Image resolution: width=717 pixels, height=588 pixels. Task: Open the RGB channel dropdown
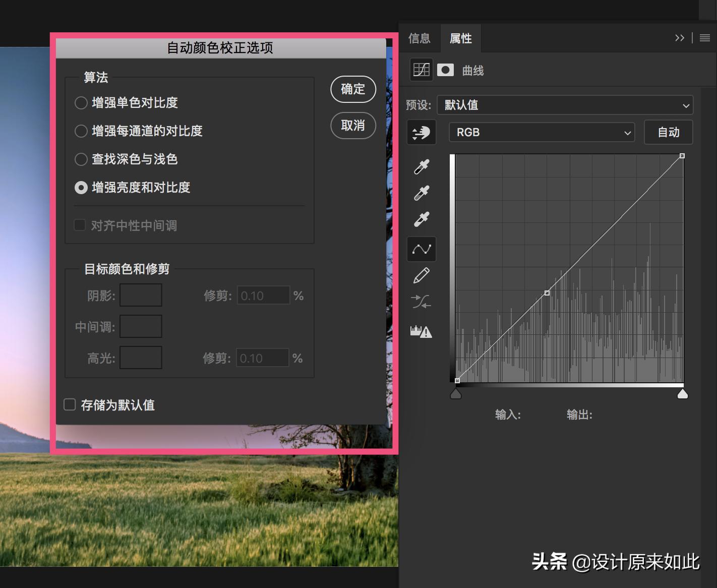tap(542, 132)
